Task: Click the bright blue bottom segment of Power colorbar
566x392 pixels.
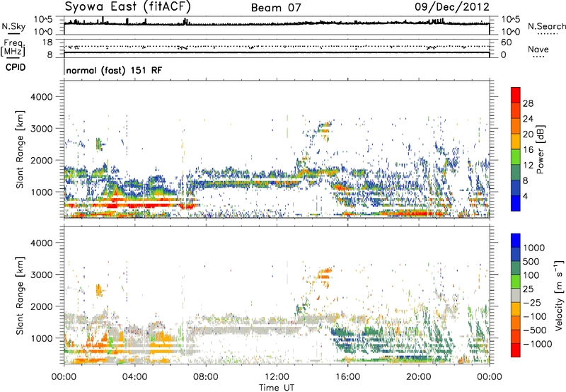Action: (x=516, y=204)
